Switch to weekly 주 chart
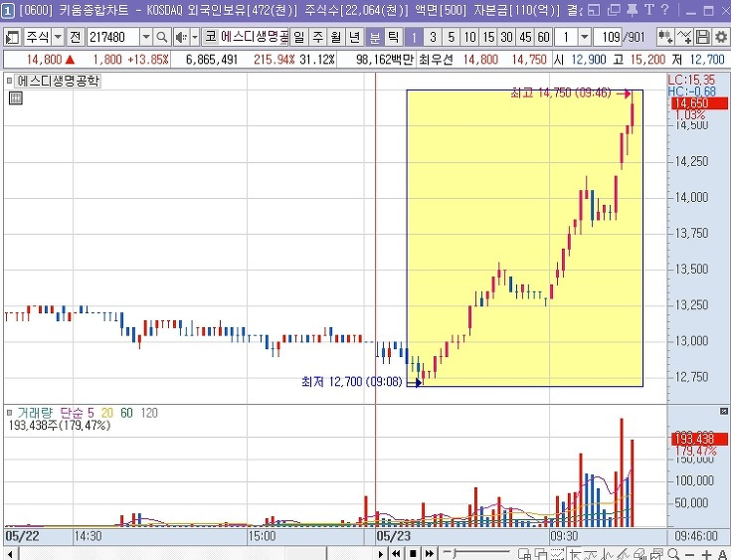 point(317,37)
